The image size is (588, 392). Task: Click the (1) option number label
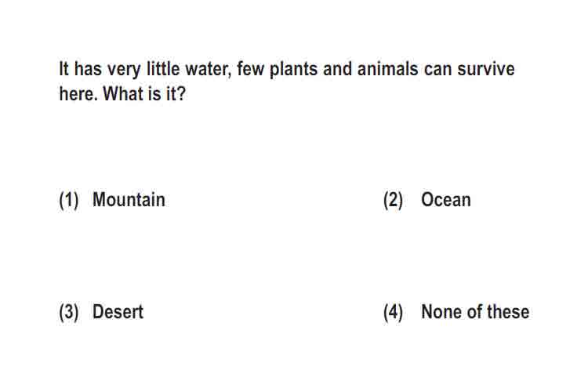pos(69,201)
